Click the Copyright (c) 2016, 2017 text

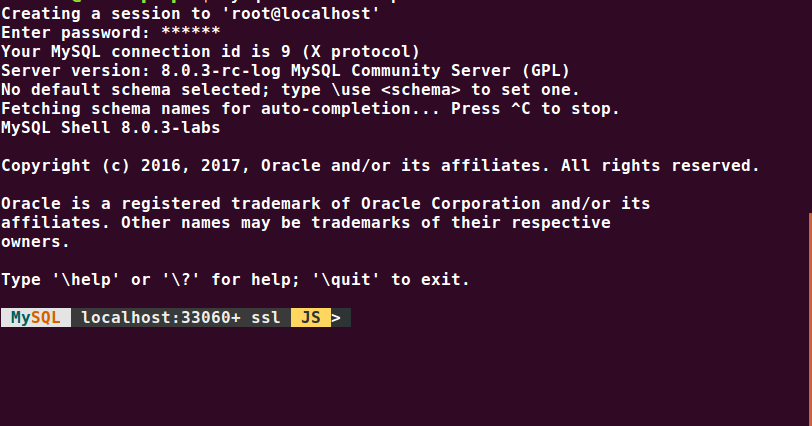[x=126, y=166]
